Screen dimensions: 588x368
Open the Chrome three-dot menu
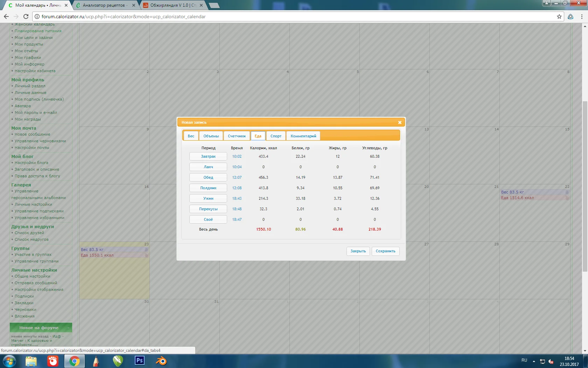point(582,16)
